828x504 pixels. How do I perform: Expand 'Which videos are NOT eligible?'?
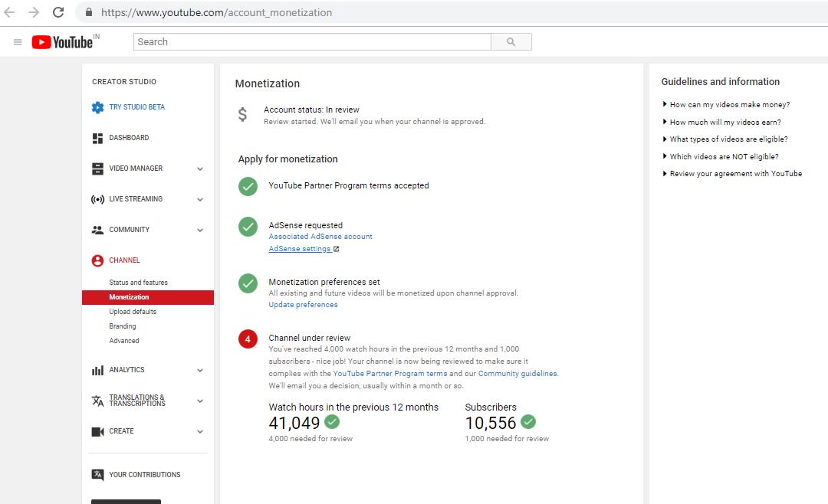(720, 157)
